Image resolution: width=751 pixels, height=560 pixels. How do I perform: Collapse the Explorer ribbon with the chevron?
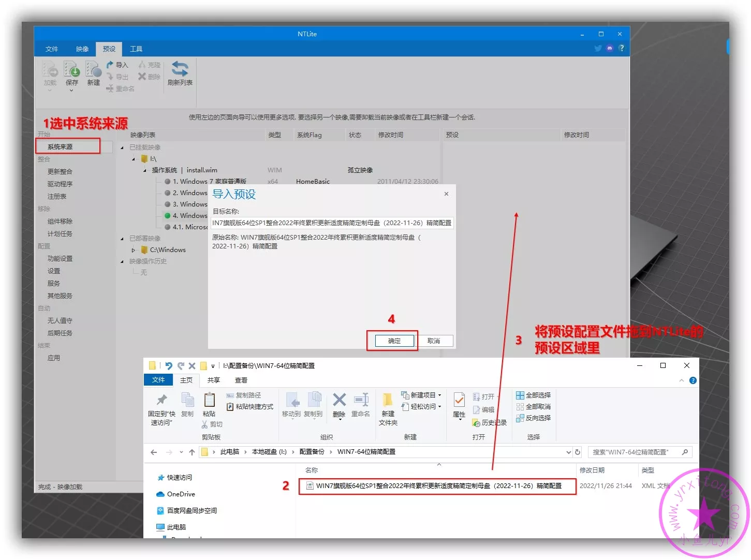(681, 380)
